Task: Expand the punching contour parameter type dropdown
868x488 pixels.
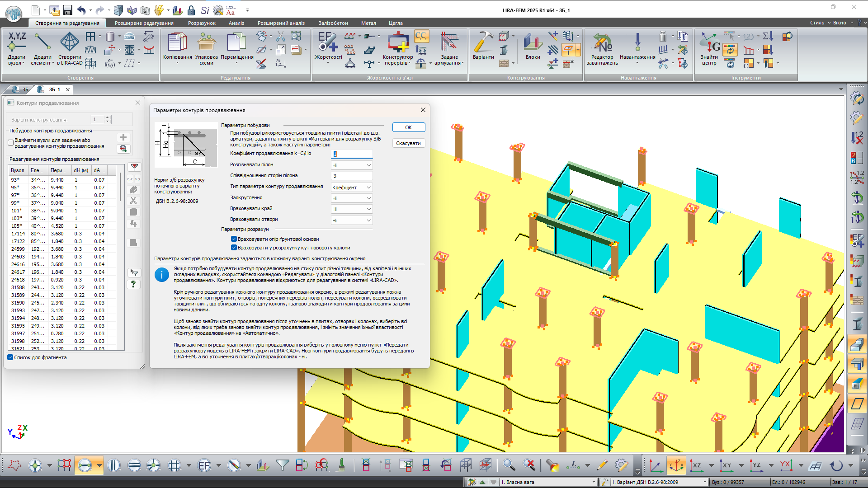Action: click(x=352, y=188)
